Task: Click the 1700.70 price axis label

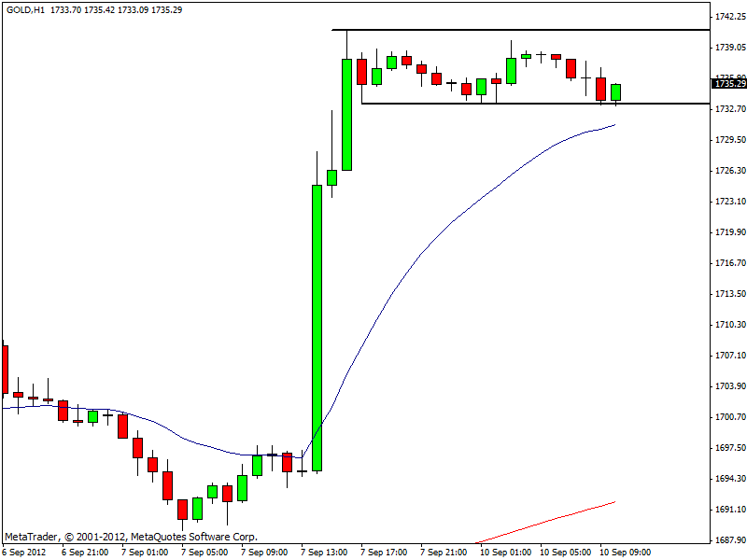Action: pos(728,417)
